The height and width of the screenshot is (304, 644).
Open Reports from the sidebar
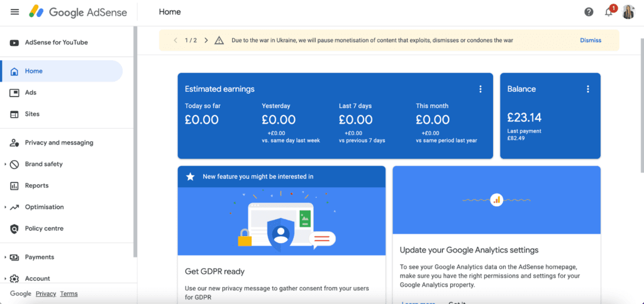click(36, 186)
